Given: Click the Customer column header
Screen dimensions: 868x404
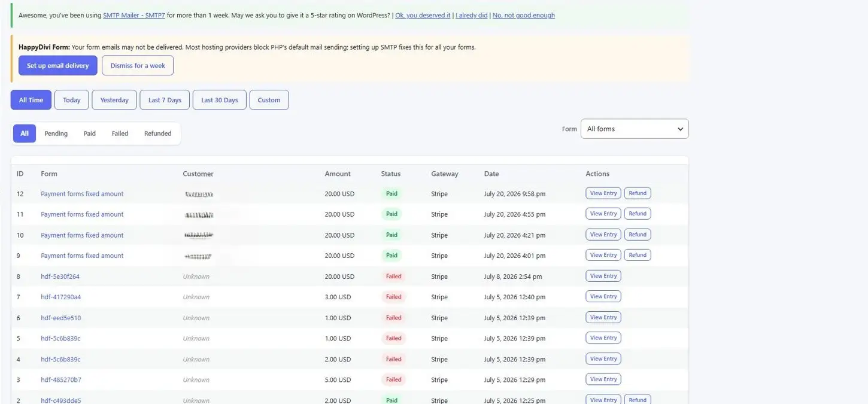Looking at the screenshot, I should click(198, 174).
